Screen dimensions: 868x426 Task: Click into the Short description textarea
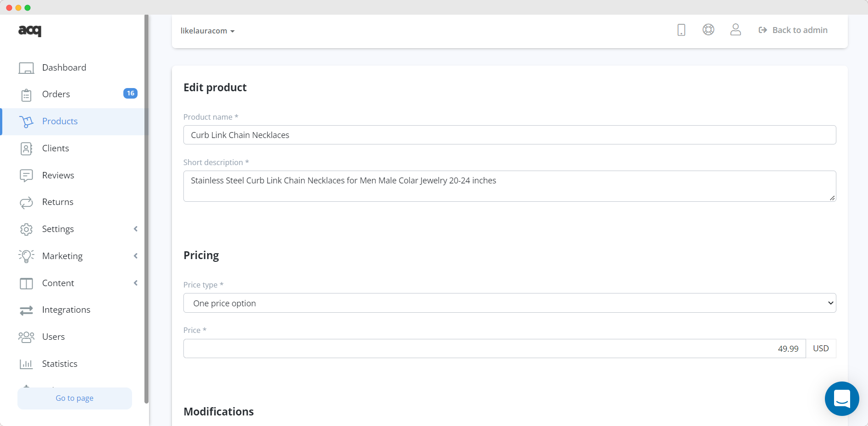tap(509, 186)
